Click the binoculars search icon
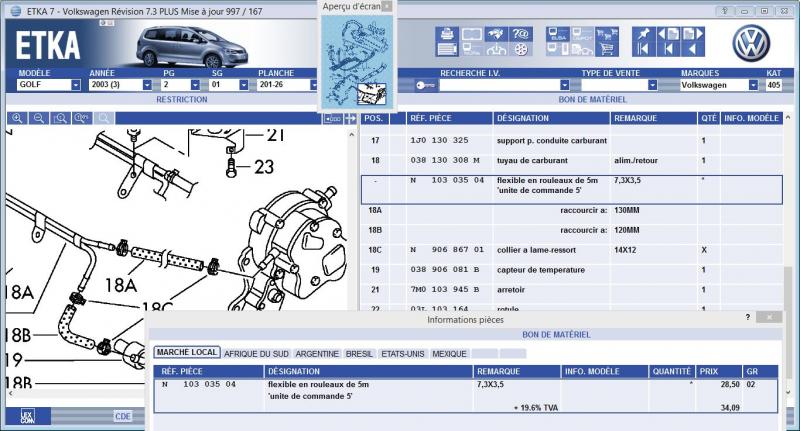 click(496, 34)
